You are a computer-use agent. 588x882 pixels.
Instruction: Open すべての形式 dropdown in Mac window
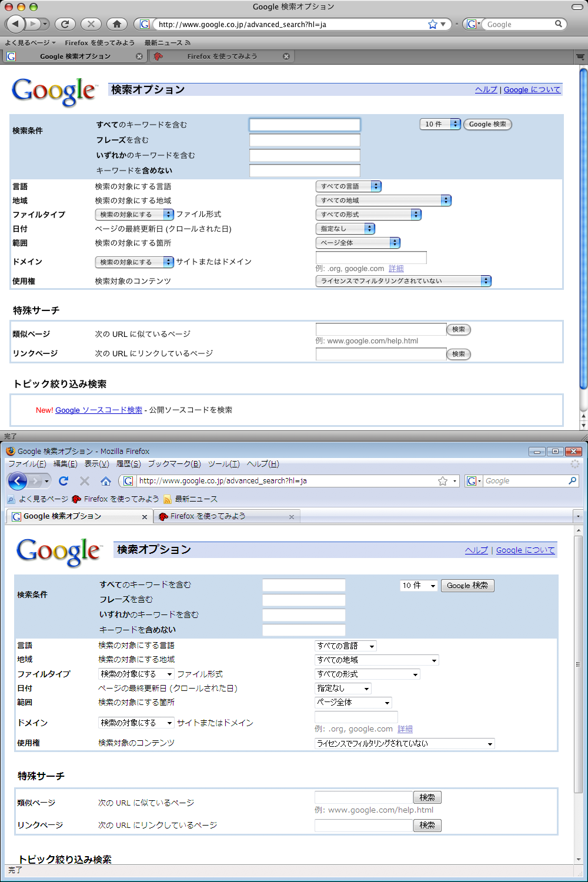[369, 215]
